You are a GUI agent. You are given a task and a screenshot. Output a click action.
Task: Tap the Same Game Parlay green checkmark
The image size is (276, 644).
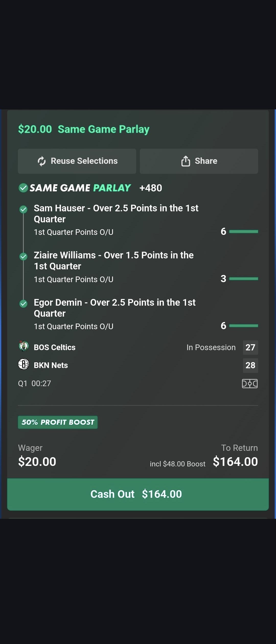coord(23,188)
